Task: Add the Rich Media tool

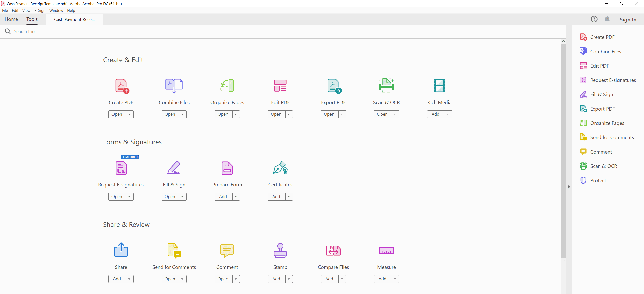Action: click(435, 114)
